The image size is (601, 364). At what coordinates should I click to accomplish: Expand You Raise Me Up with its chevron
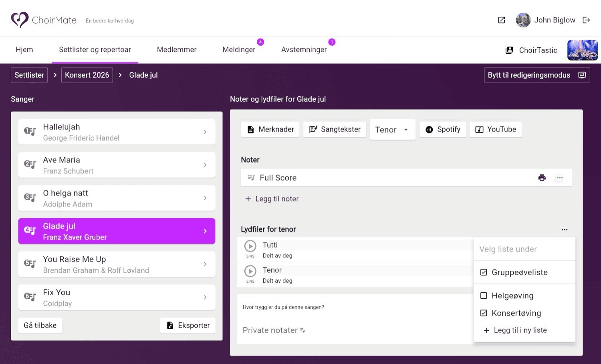(x=205, y=264)
